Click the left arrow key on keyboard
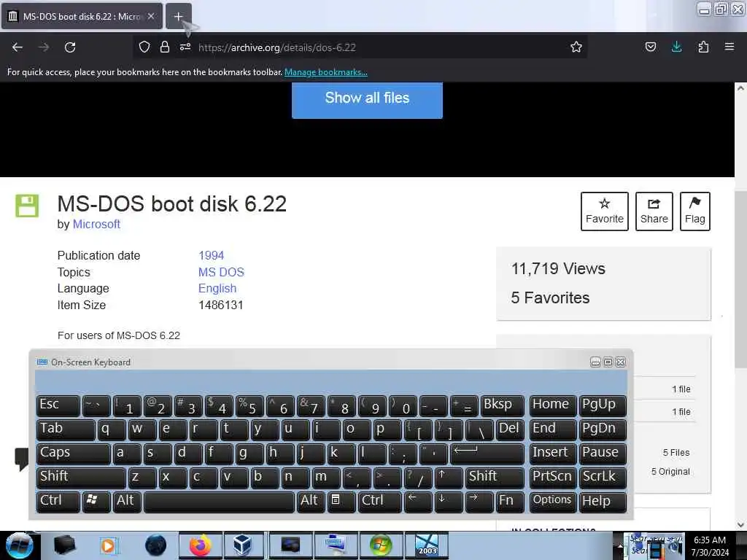This screenshot has width=747, height=560. 418,502
